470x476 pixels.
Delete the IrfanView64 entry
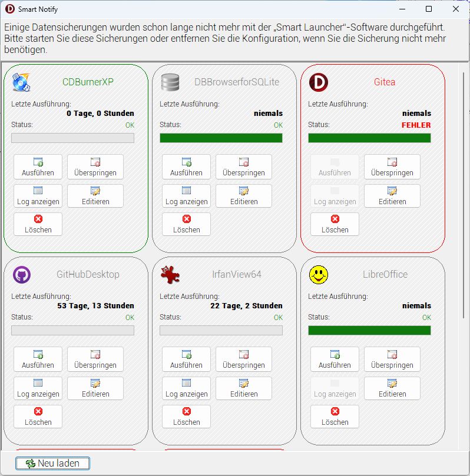tap(186, 417)
